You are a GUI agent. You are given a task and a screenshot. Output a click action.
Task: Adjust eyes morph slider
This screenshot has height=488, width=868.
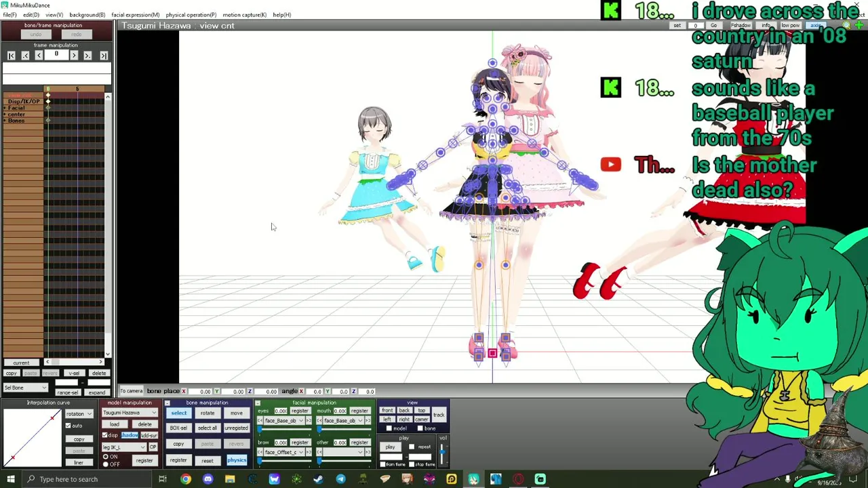[x=285, y=429]
